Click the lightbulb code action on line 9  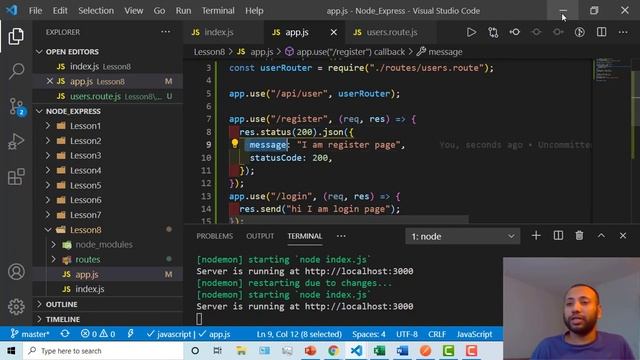point(235,143)
